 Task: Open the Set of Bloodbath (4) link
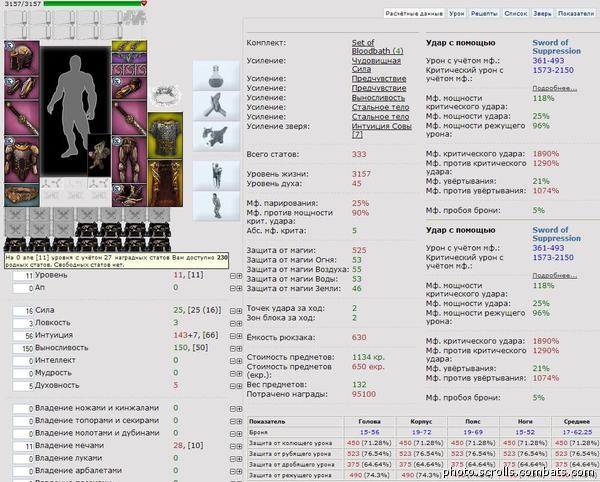377,47
